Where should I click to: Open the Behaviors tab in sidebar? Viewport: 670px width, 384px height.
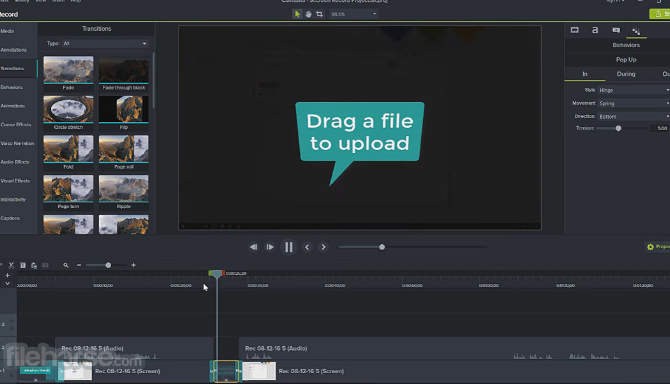tap(12, 87)
